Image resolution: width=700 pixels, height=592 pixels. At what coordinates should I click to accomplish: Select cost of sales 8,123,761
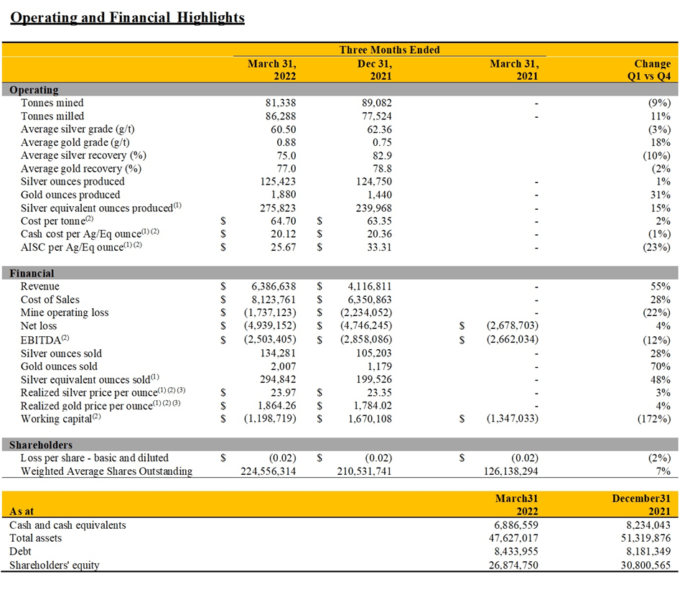(274, 300)
